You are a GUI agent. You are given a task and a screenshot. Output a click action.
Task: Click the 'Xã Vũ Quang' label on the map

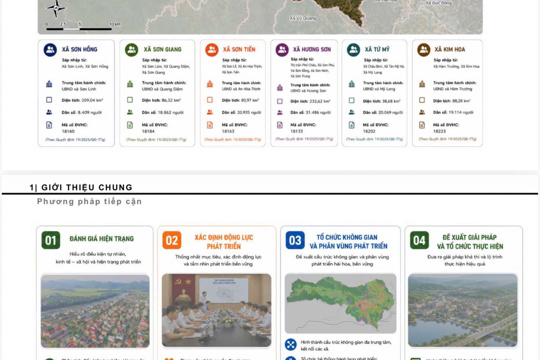pyautogui.click(x=303, y=18)
